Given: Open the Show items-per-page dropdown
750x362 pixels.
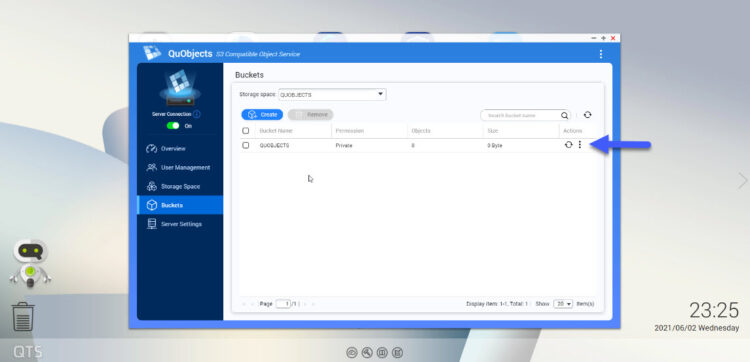Looking at the screenshot, I should click(563, 304).
